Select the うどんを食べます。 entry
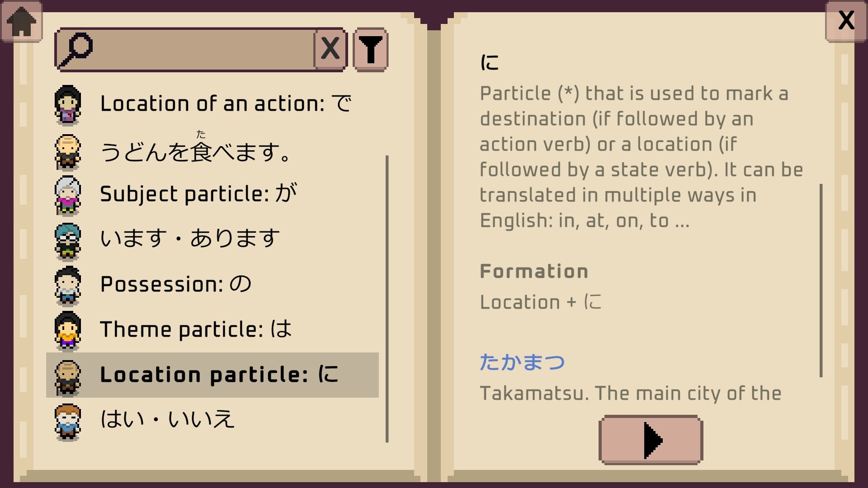This screenshot has width=868, height=488. click(x=195, y=151)
